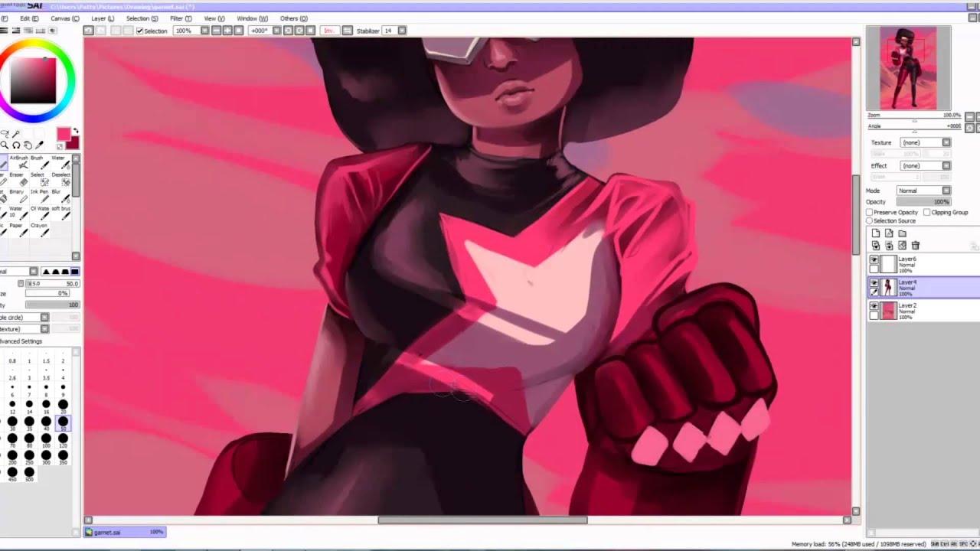Open the Others menu
Image resolution: width=980 pixels, height=551 pixels.
pyautogui.click(x=293, y=18)
